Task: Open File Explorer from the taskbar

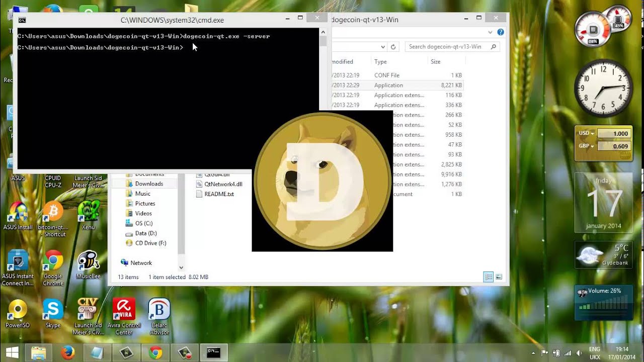Action: pos(38,353)
